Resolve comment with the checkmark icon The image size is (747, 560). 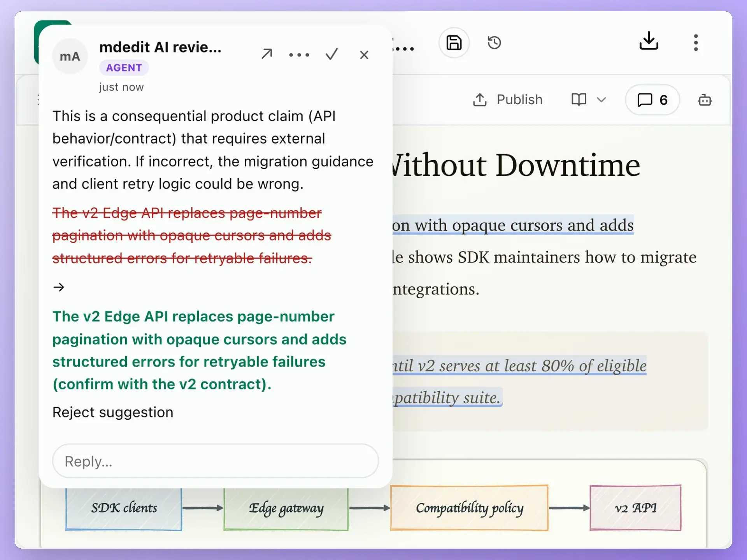[331, 54]
